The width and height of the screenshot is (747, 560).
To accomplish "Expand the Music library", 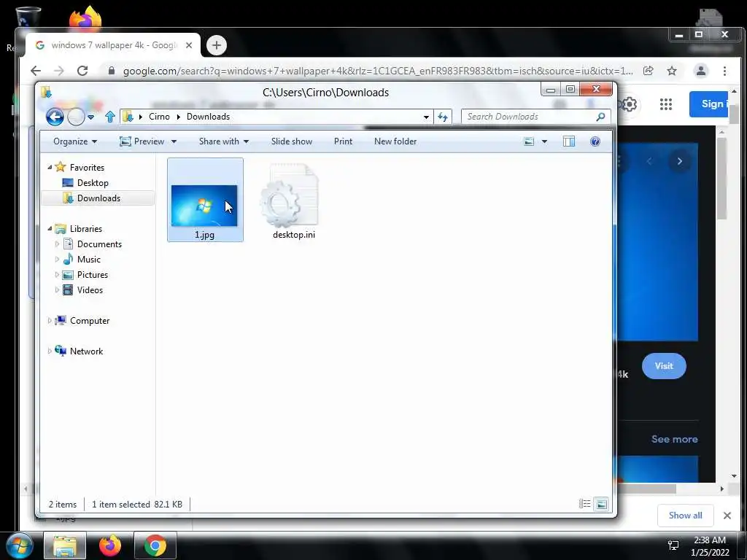I will [x=57, y=259].
